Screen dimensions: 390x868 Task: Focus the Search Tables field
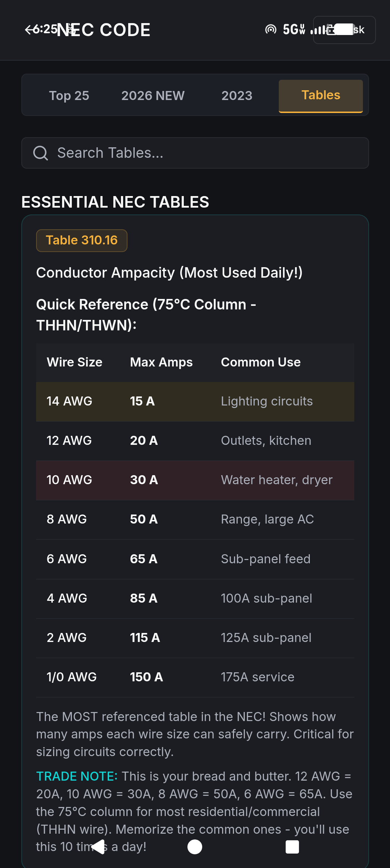(x=195, y=153)
